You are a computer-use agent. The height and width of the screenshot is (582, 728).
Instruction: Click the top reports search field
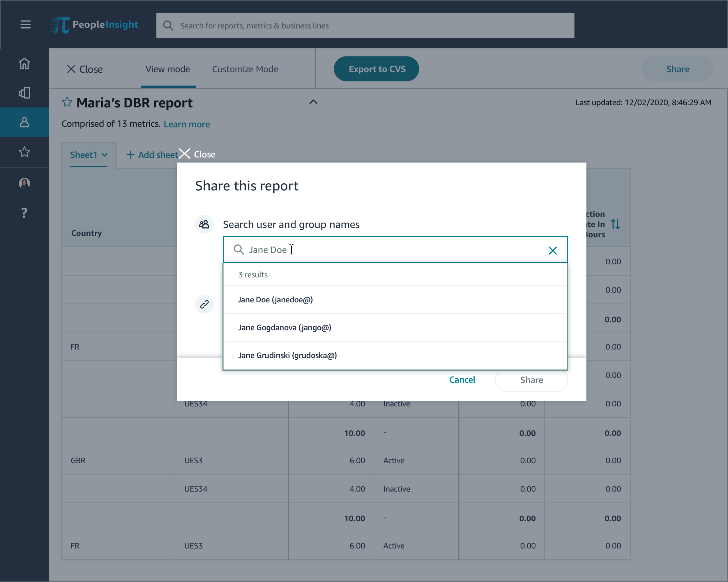tap(365, 26)
